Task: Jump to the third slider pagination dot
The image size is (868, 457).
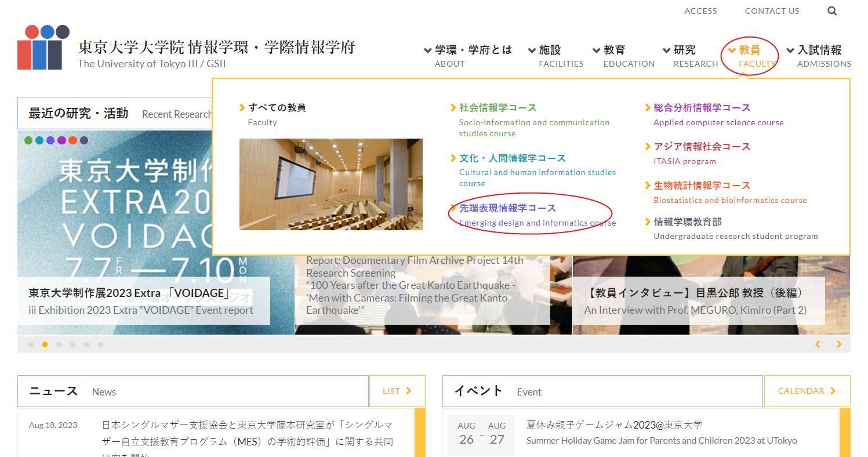Action: click(x=59, y=344)
